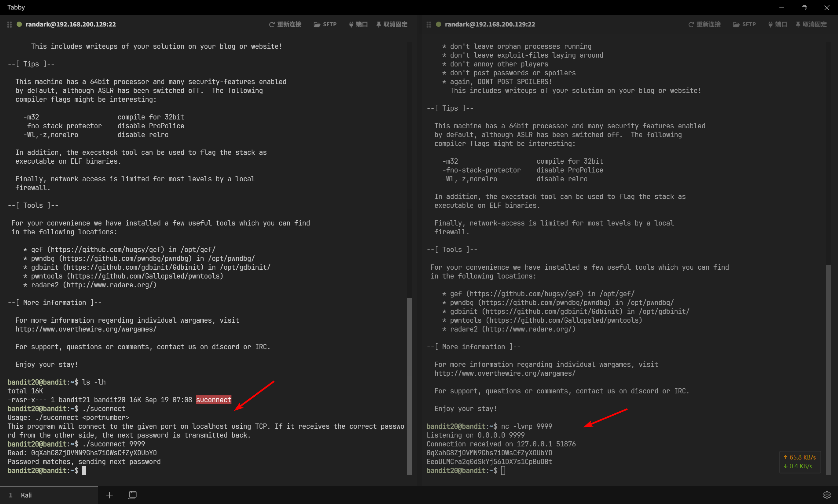
Task: Restore down the Tabby window
Action: tap(804, 8)
